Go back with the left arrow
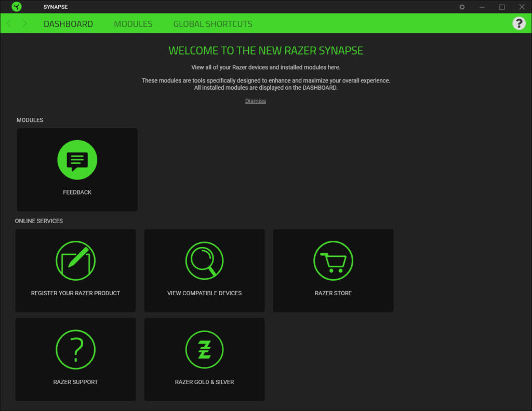Screen dimensions: 532x411 [9, 23]
